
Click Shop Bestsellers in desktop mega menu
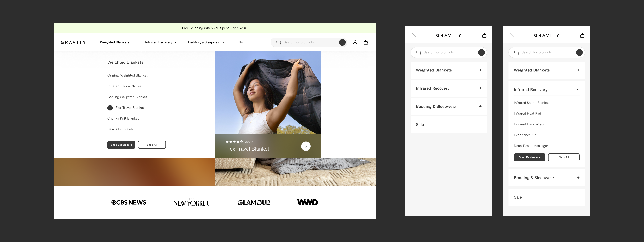pos(121,145)
